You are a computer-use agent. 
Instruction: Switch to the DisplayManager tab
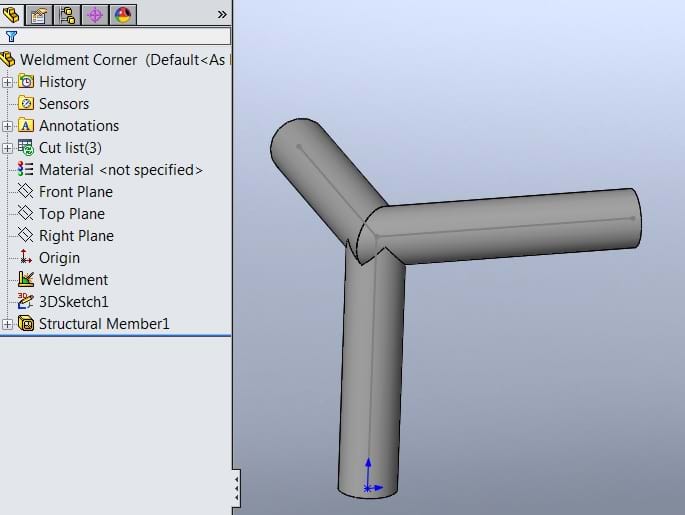[x=123, y=14]
